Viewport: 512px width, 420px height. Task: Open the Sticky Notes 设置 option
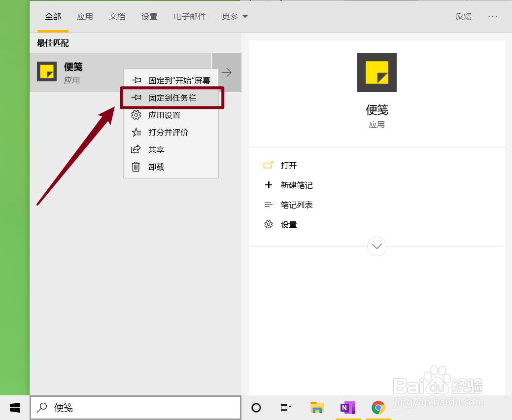tap(289, 224)
